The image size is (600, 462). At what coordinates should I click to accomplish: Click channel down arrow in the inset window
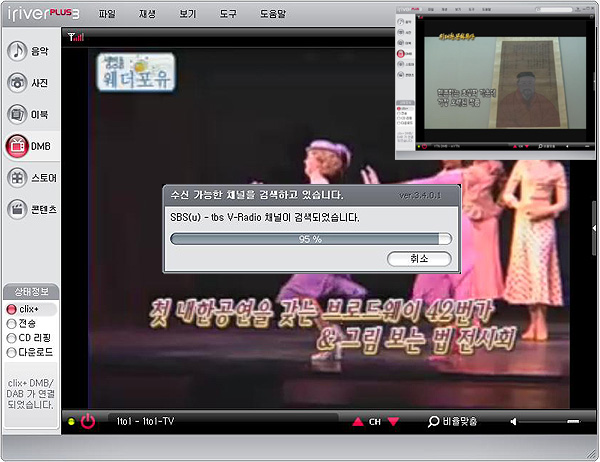[x=527, y=146]
